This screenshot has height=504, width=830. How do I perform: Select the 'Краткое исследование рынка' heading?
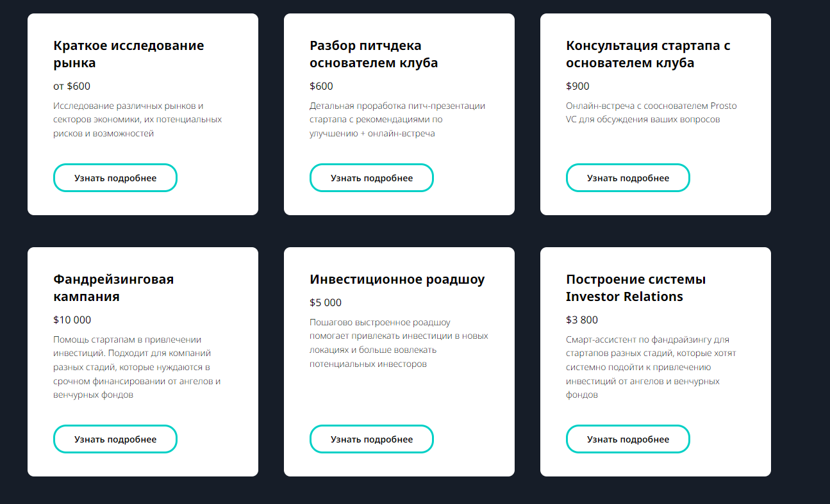coord(129,54)
